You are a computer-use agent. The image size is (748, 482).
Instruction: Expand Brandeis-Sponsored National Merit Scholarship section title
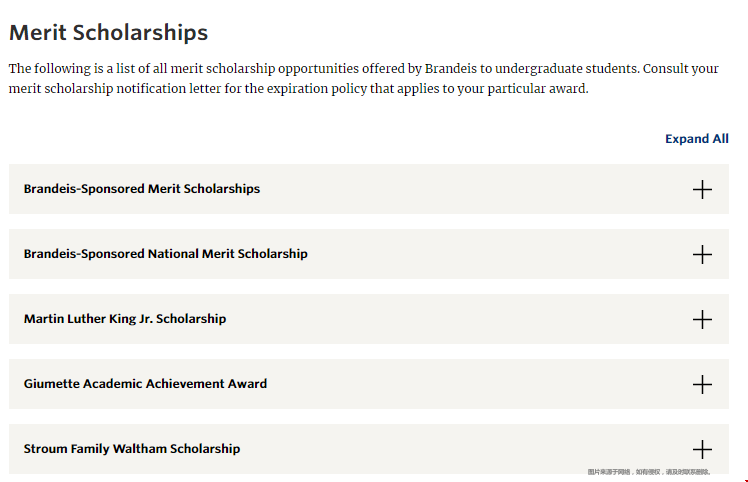(x=166, y=254)
